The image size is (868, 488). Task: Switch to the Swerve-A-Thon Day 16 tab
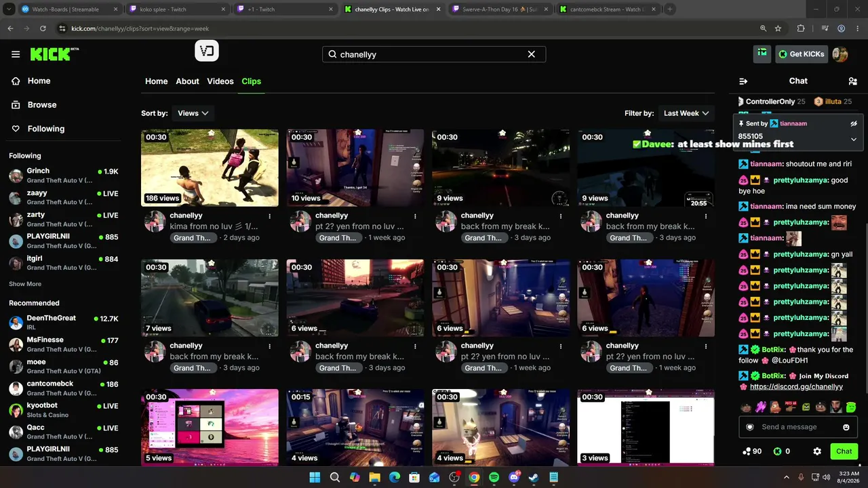(499, 9)
